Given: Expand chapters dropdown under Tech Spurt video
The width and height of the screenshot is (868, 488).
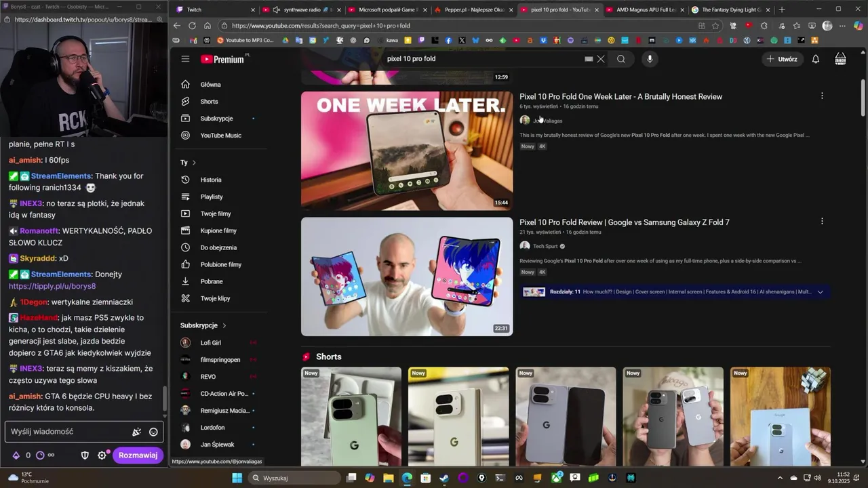Looking at the screenshot, I should pyautogui.click(x=821, y=292).
